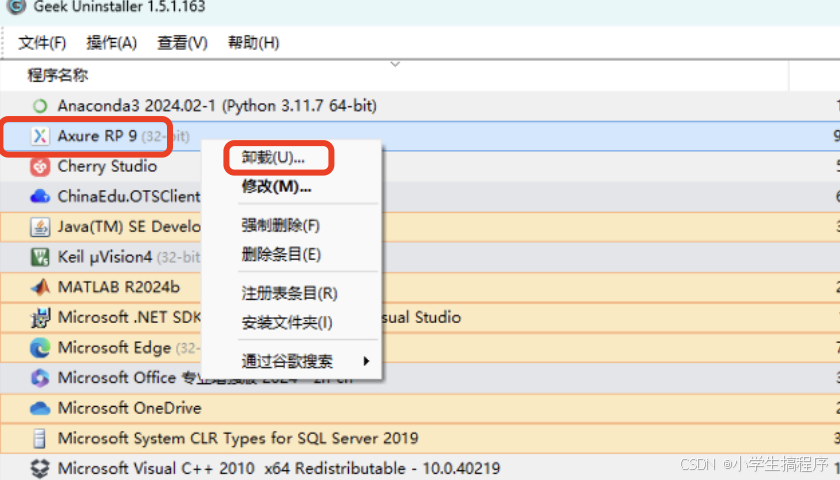Open the 操作(A) menu
The image size is (840, 480).
[111, 43]
